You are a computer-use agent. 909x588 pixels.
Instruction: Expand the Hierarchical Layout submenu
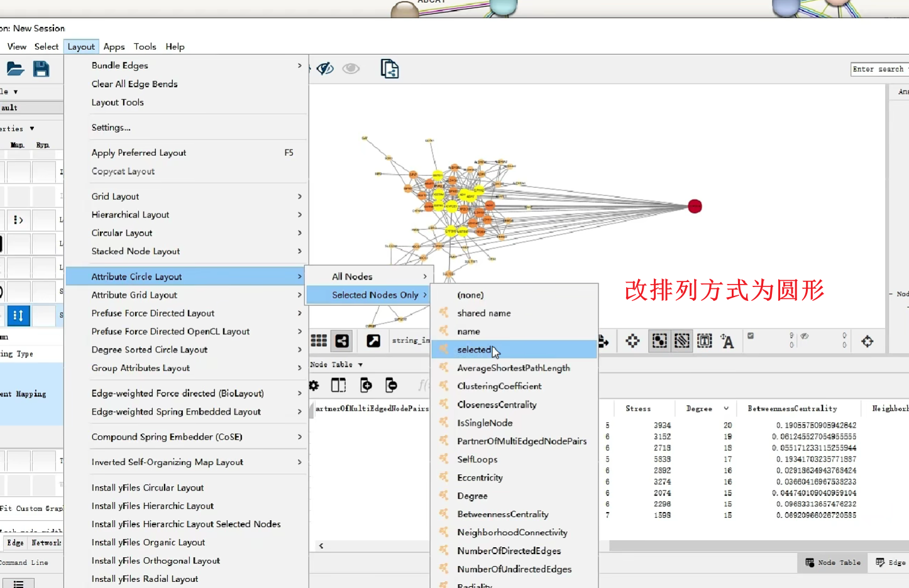point(186,214)
